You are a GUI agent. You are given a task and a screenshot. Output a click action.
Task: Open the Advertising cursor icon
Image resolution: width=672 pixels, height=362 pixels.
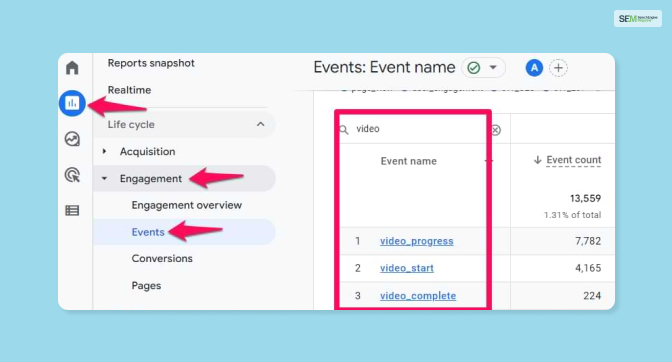[x=72, y=175]
